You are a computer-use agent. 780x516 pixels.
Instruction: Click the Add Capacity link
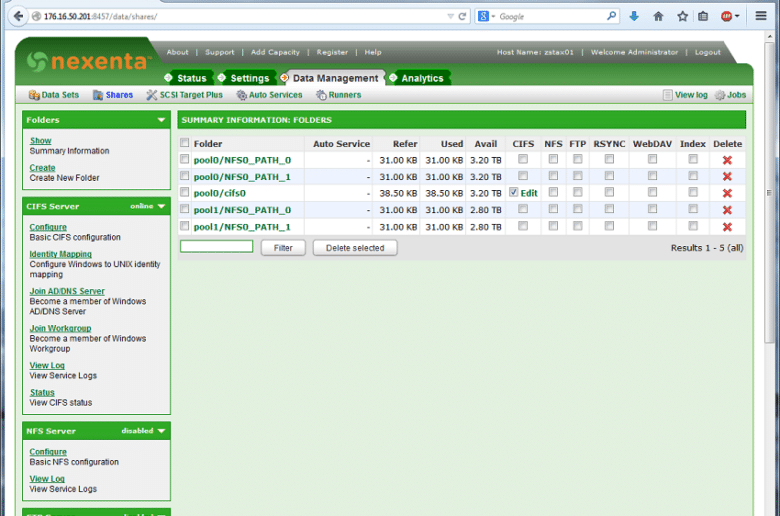[x=275, y=52]
